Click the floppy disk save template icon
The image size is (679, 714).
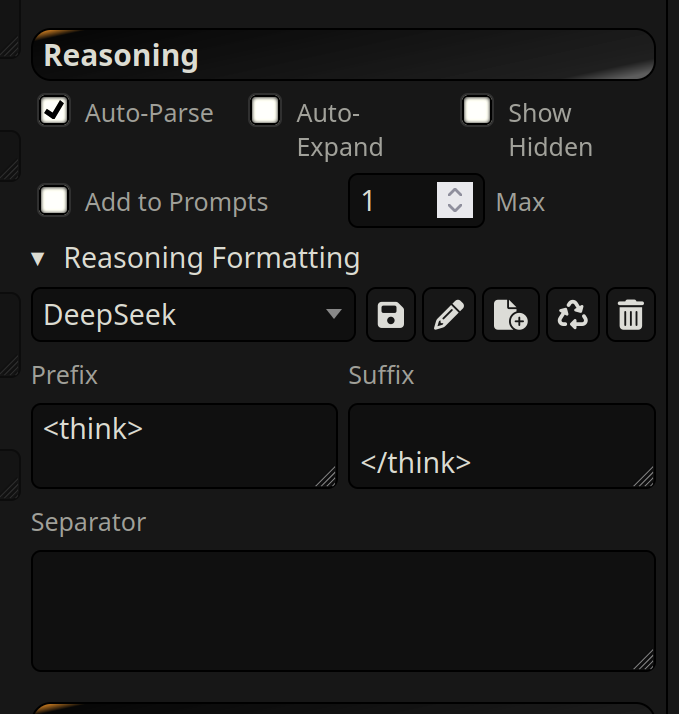point(390,316)
